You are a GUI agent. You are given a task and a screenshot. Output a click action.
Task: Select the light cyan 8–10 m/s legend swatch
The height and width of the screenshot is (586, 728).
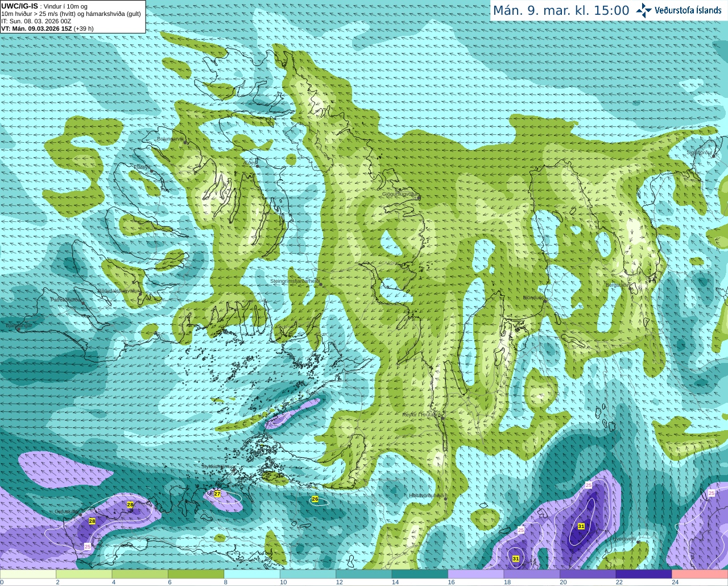pos(252,574)
